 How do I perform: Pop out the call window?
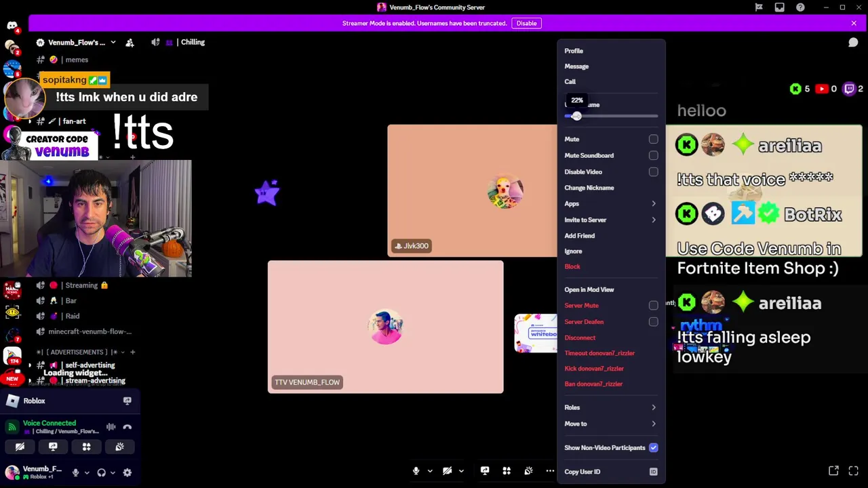(833, 471)
